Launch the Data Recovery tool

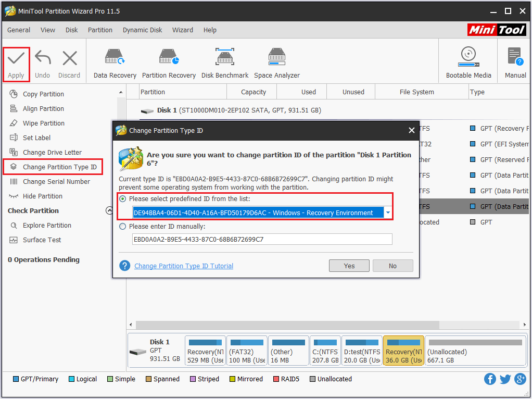coord(115,64)
